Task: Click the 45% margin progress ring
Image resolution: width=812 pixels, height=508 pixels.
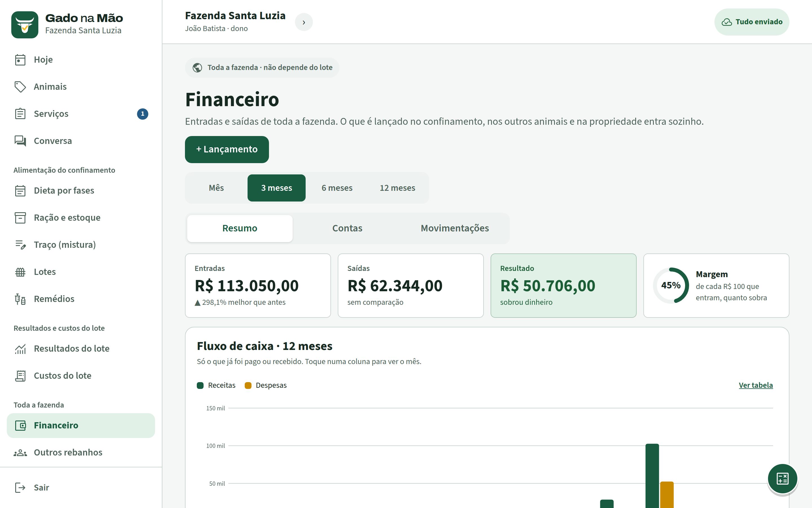Action: (671, 285)
